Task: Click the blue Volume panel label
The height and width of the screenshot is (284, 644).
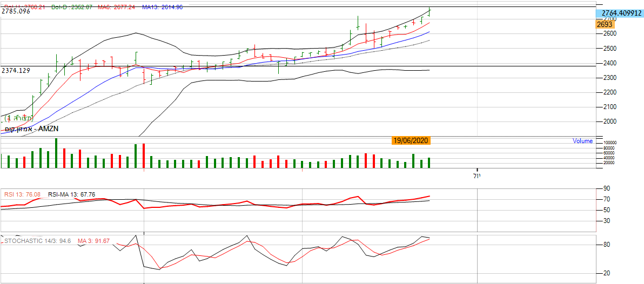Action: (x=582, y=141)
